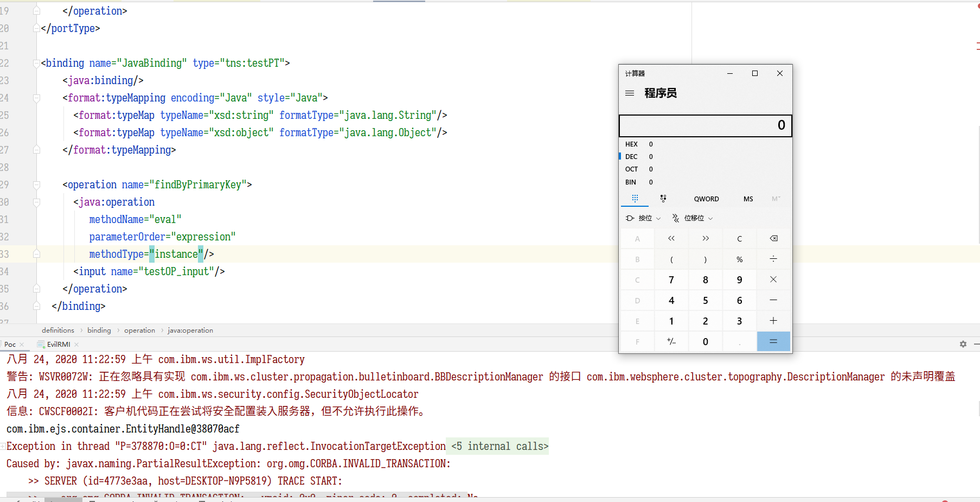Open the run console settings gear
This screenshot has height=502, width=980.
tap(963, 344)
